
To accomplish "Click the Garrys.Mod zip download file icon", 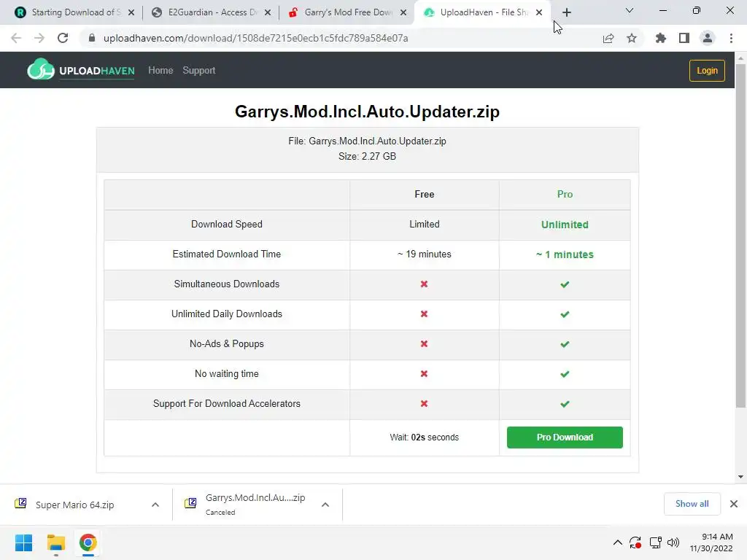I will [x=190, y=503].
